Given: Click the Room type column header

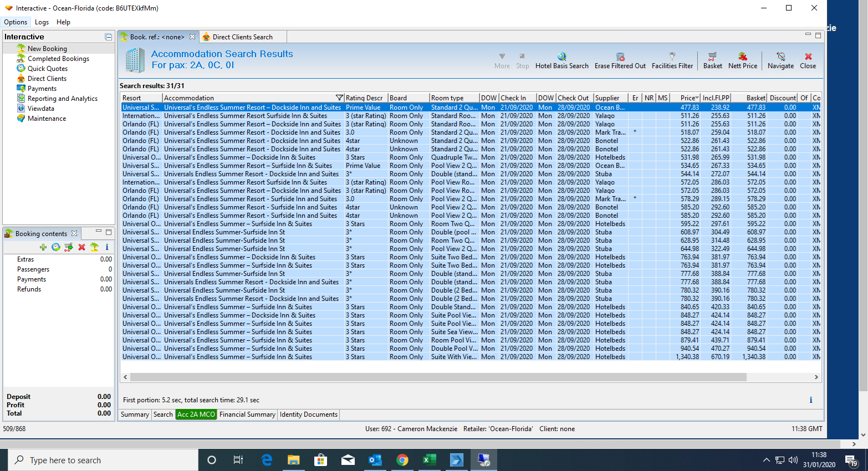Looking at the screenshot, I should pyautogui.click(x=455, y=98).
